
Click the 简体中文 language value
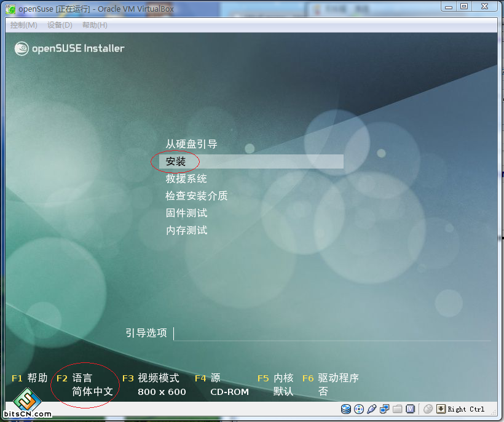(93, 391)
